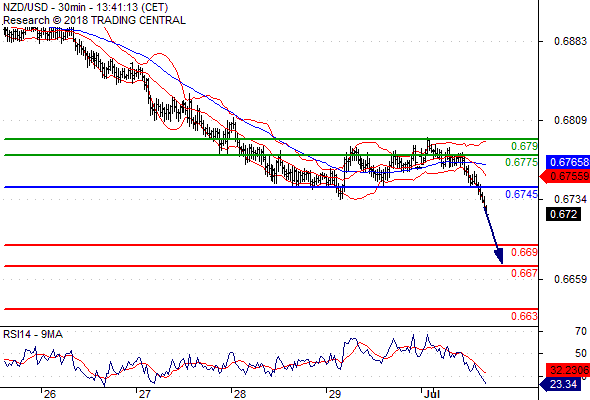Click the Trading Central research copyright text

tap(94, 20)
